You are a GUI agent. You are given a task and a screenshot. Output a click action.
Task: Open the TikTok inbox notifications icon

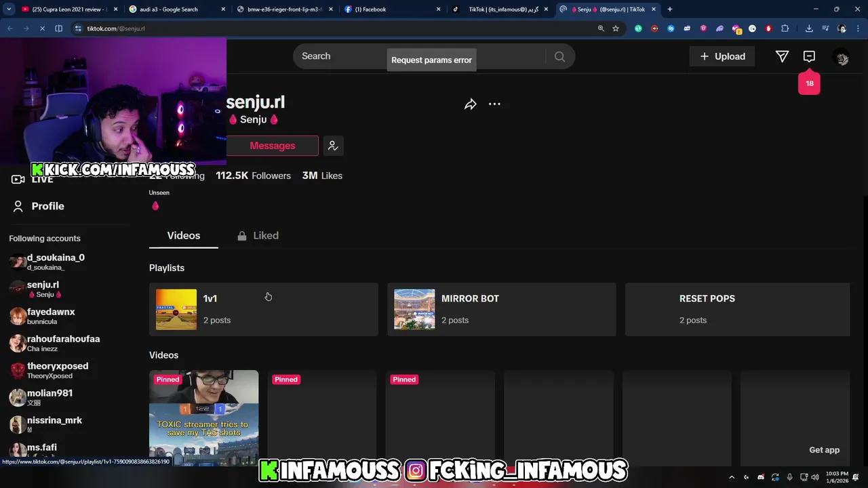[x=809, y=56]
